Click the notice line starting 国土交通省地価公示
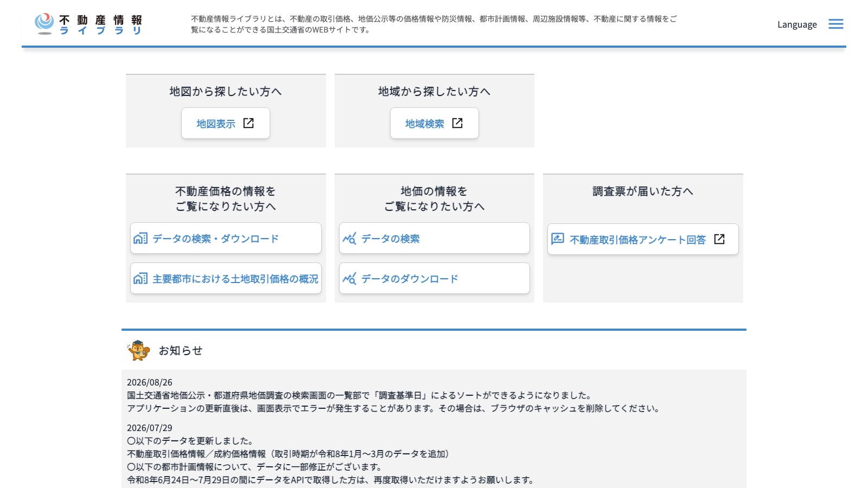Image resolution: width=868 pixels, height=488 pixels. (361, 395)
